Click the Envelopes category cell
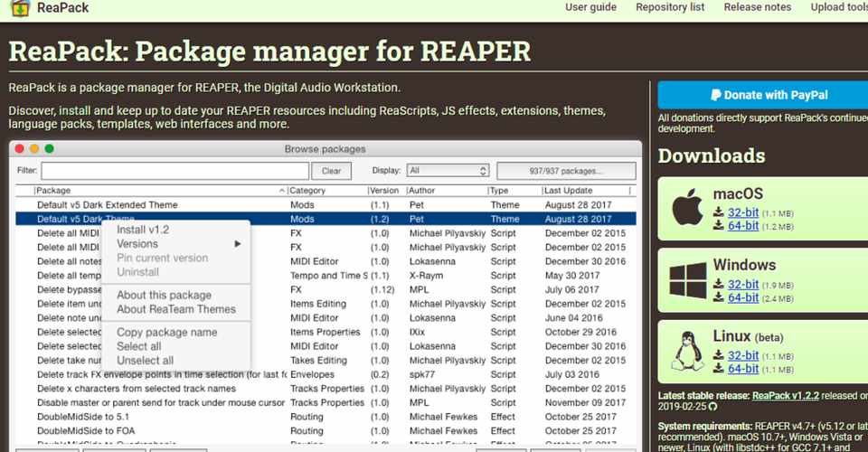The image size is (868, 452). (312, 374)
